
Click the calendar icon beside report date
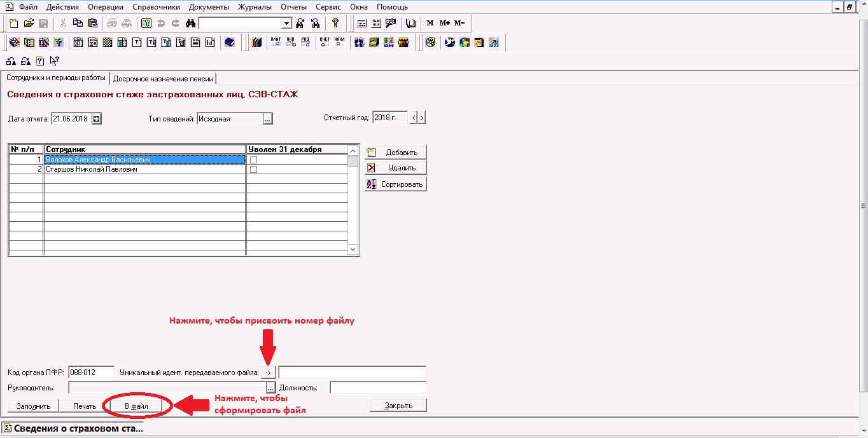[x=97, y=119]
